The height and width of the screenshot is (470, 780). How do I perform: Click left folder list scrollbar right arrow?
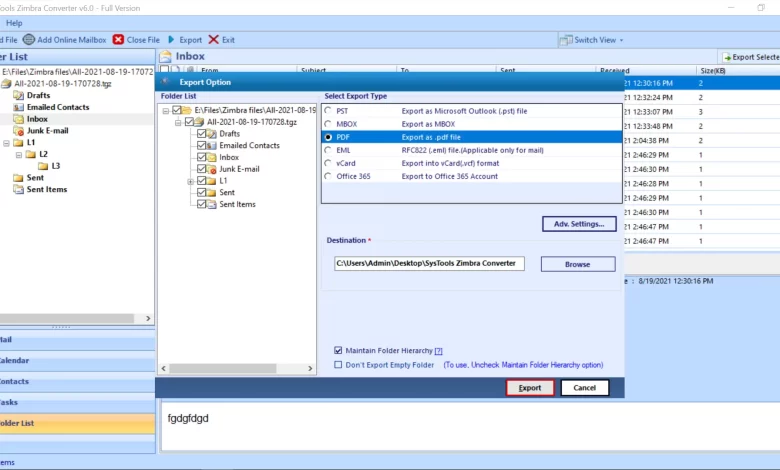coord(148,318)
